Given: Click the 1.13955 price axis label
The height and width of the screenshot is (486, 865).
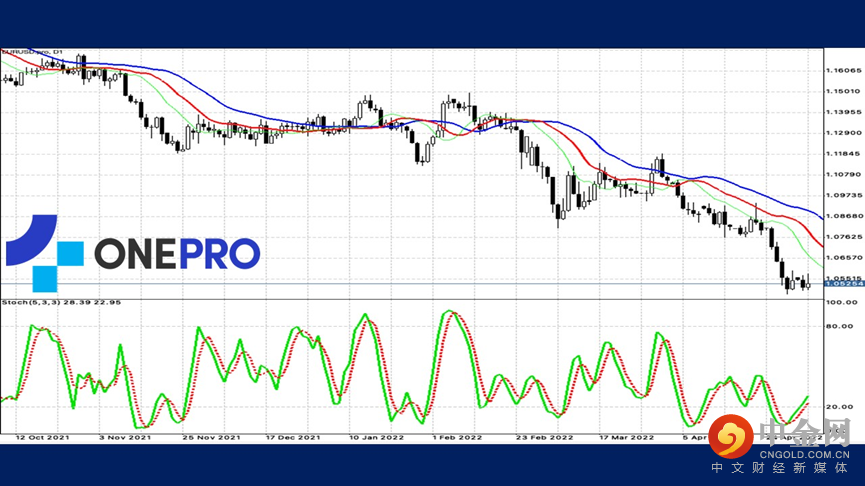Looking at the screenshot, I should (x=843, y=112).
